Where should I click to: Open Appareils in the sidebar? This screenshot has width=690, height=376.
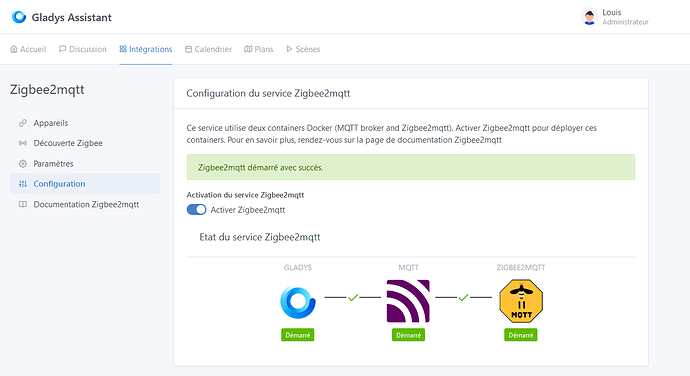85,123
